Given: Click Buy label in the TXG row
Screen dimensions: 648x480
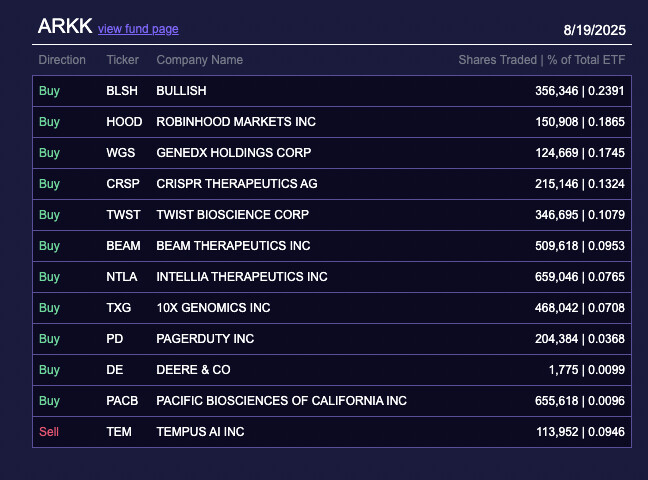Looking at the screenshot, I should [49, 308].
